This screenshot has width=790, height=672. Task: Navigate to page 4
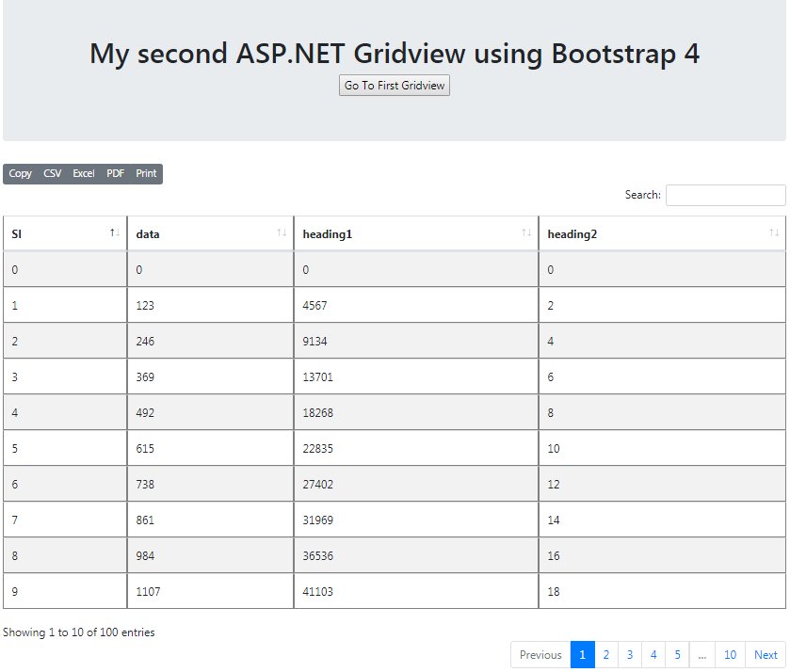[653, 655]
